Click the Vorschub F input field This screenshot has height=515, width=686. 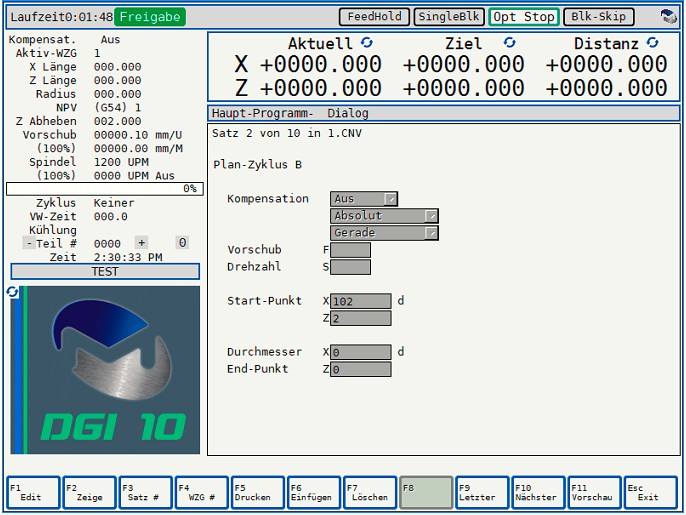click(350, 250)
